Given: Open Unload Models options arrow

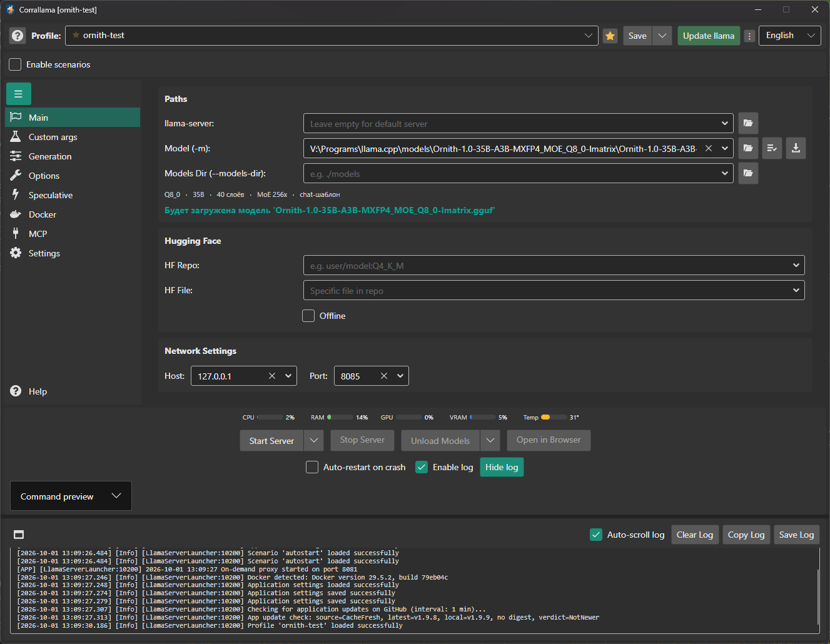Looking at the screenshot, I should click(490, 440).
